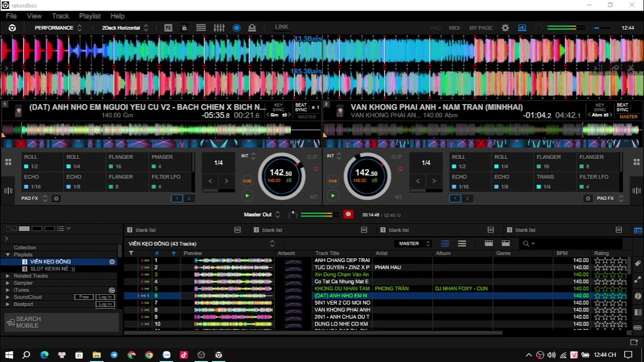Open the Playlist menu
This screenshot has width=644, height=362.
[90, 16]
